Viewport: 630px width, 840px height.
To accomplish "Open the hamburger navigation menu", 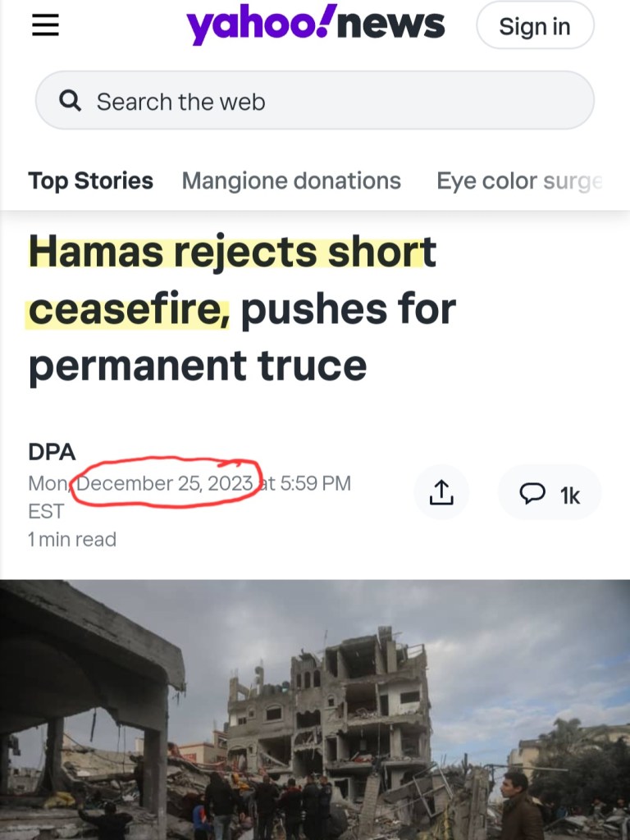I will (45, 26).
